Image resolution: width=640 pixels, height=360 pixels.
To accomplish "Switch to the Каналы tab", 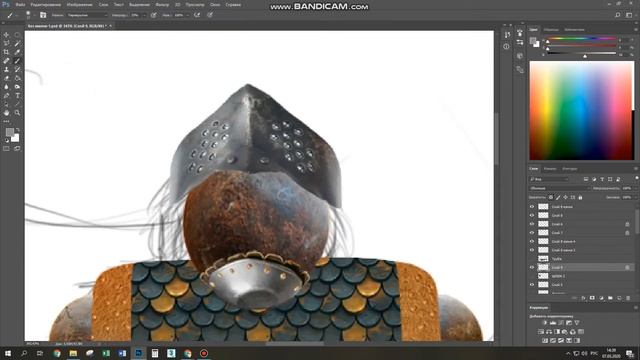I will (550, 169).
